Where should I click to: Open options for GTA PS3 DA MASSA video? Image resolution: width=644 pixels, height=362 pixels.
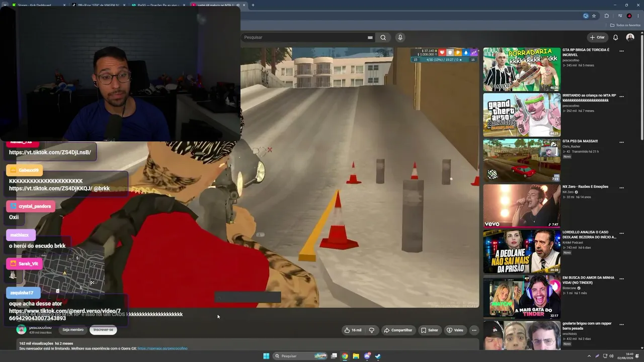pos(621,142)
